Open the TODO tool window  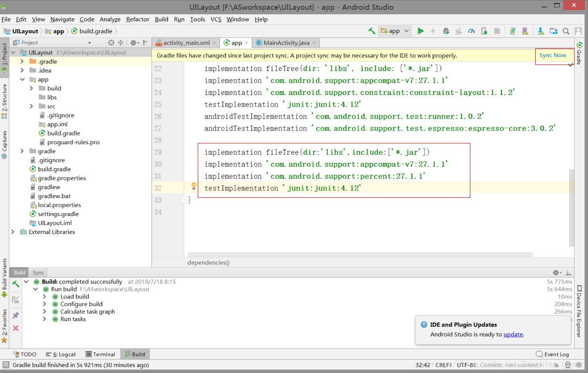25,354
